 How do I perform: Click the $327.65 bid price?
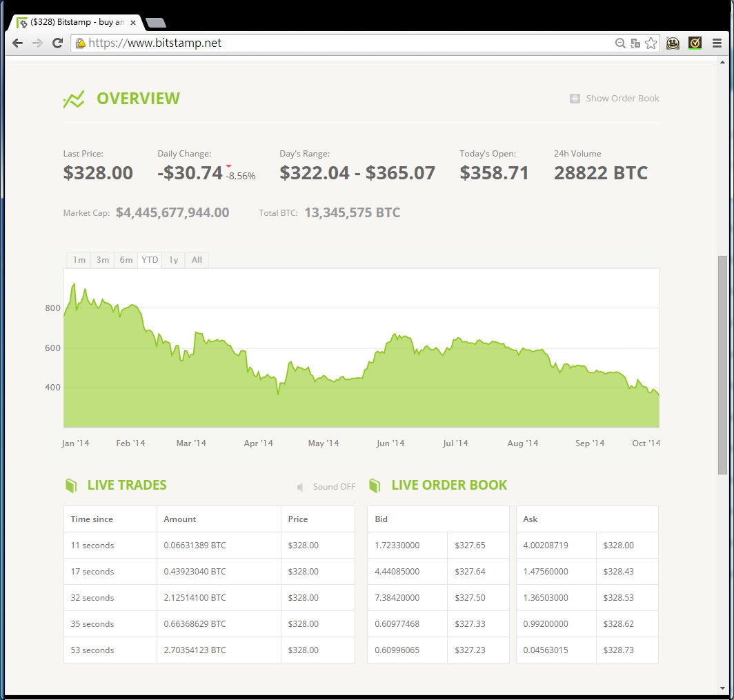point(470,545)
